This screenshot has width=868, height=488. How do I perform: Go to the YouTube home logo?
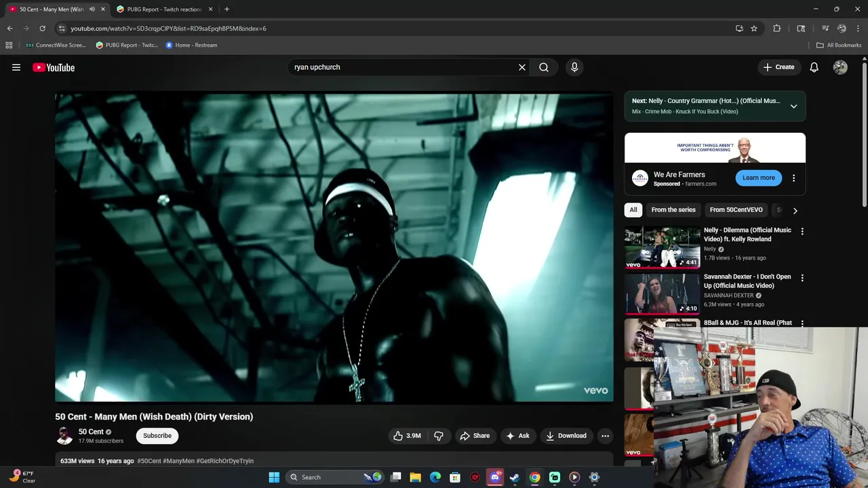pos(54,67)
